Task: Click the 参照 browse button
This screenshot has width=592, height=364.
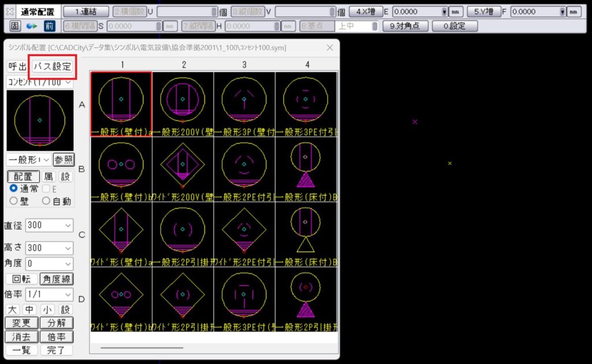Action: click(64, 159)
